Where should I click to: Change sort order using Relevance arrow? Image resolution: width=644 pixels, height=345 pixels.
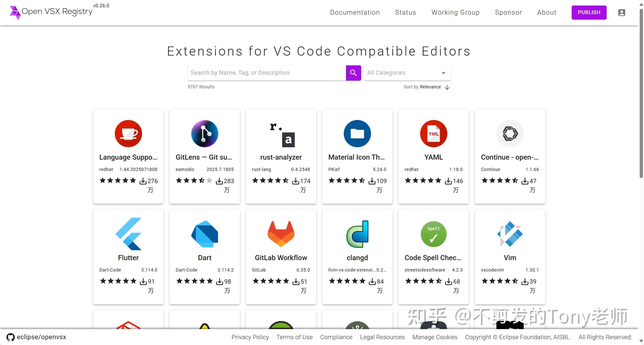(447, 87)
